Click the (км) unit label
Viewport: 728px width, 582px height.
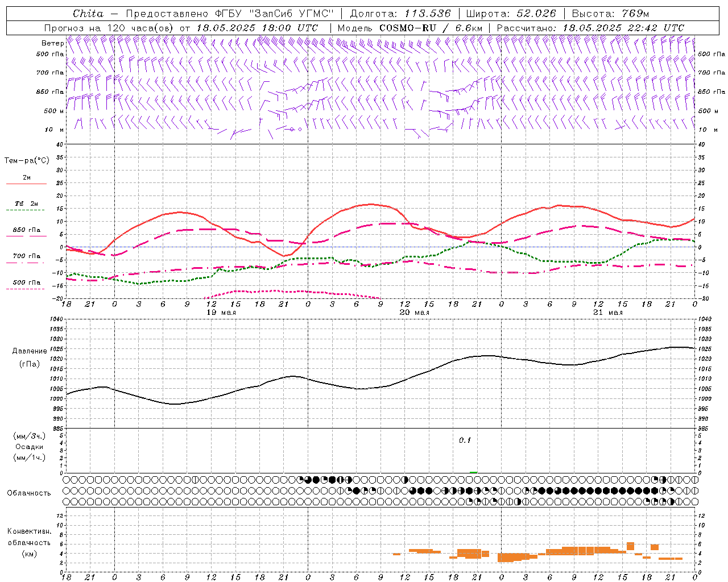pyautogui.click(x=29, y=554)
